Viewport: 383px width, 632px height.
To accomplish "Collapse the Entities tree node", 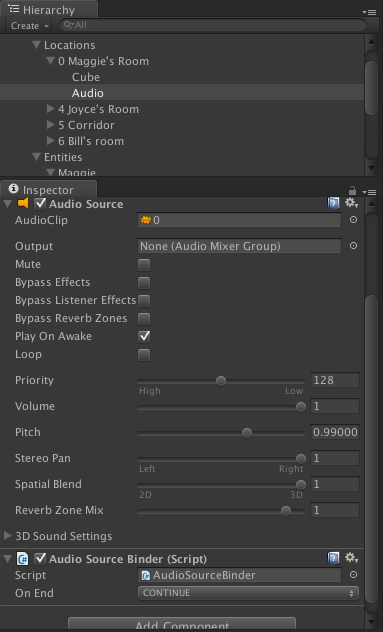I will click(36, 157).
